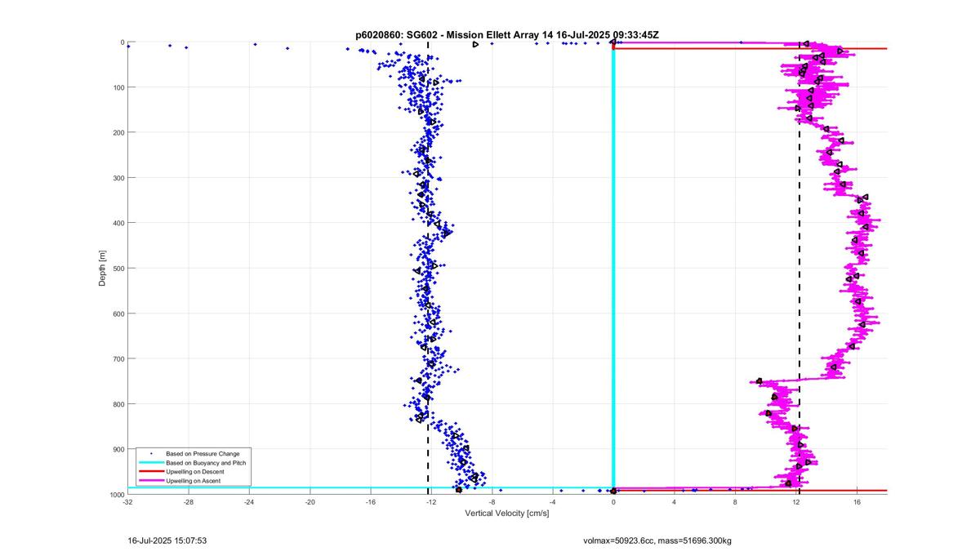Click the "400" depth axis tick label
980x556 pixels.
(x=118, y=223)
